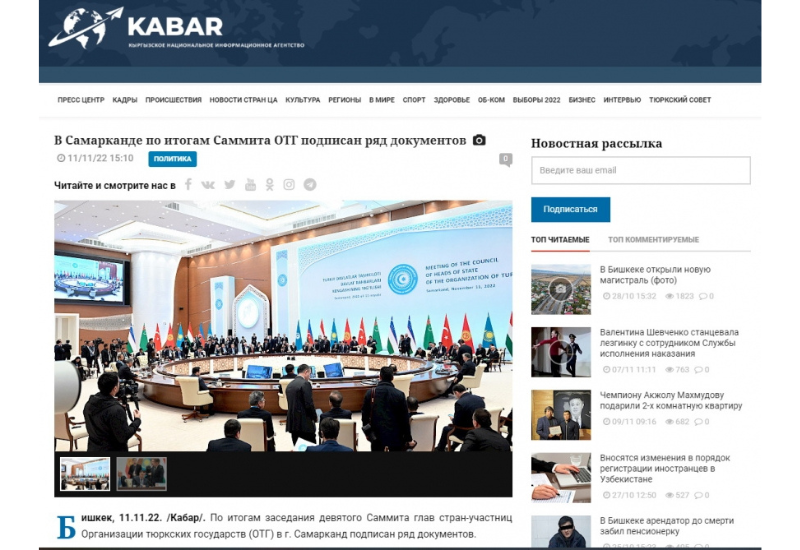Image resolution: width=800 pixels, height=550 pixels.
Task: Open the ПРЕСС ЦЕНТР menu item
Action: click(x=81, y=100)
